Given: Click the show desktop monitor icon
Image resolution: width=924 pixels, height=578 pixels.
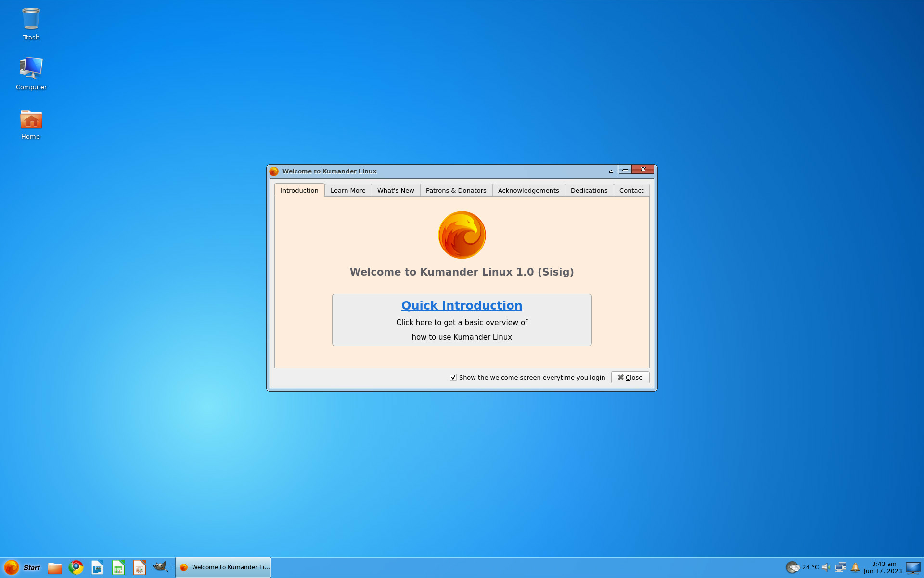Looking at the screenshot, I should click(913, 567).
